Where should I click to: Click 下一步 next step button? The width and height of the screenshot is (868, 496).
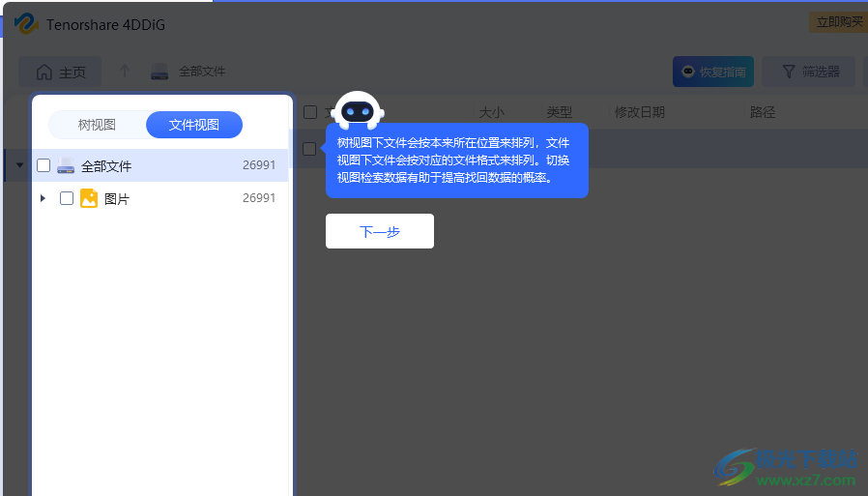pyautogui.click(x=380, y=231)
